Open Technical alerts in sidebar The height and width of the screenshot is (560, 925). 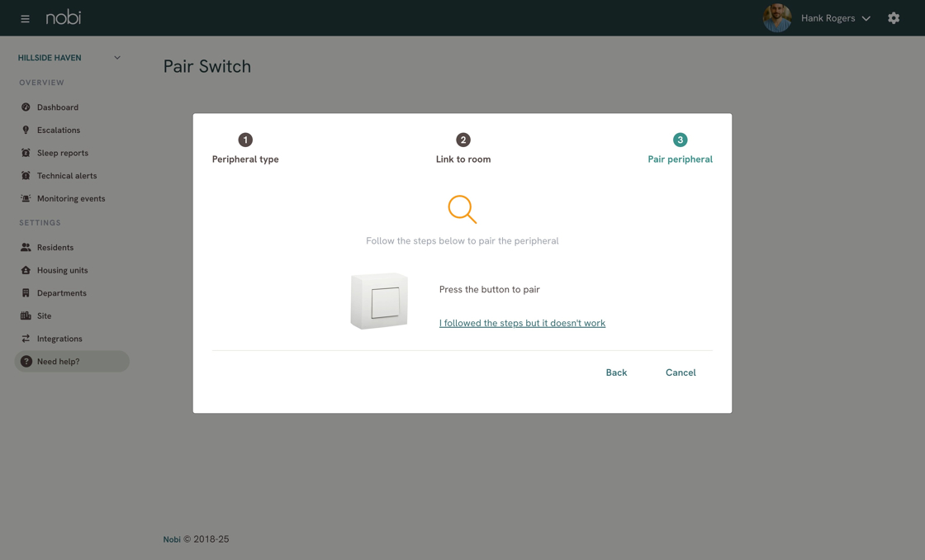[67, 176]
